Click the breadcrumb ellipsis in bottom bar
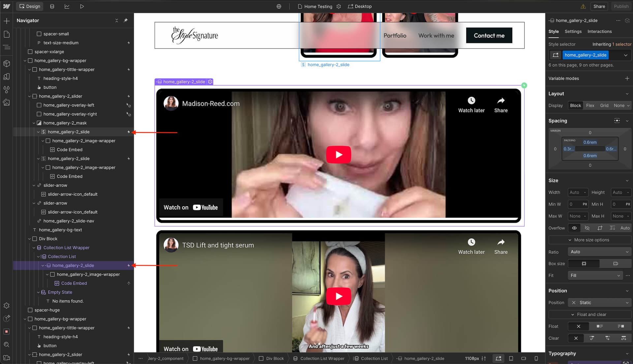The image size is (633, 364). point(141,358)
